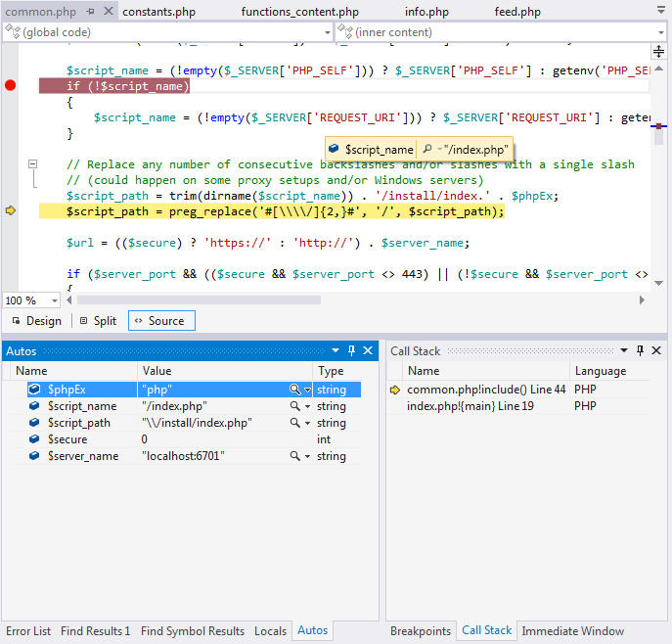Open the text visualizer for $phpEx
This screenshot has width=672, height=644.
(294, 390)
